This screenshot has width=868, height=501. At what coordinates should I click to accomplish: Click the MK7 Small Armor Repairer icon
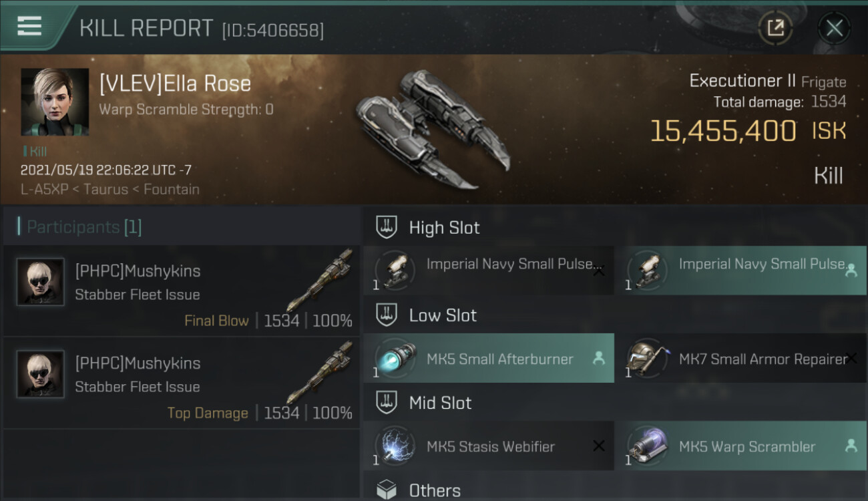click(648, 359)
